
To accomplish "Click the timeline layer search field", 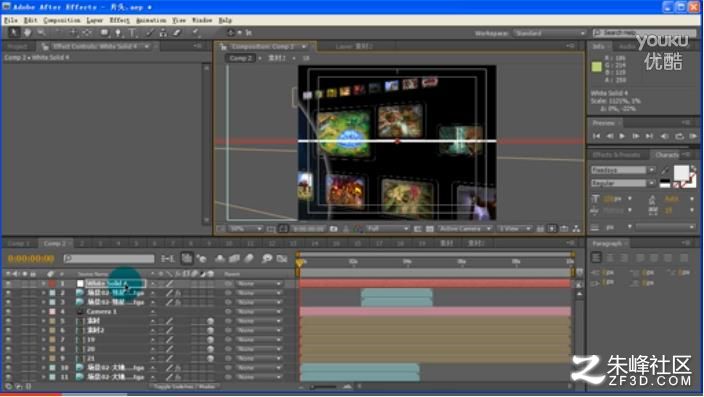I will point(109,258).
